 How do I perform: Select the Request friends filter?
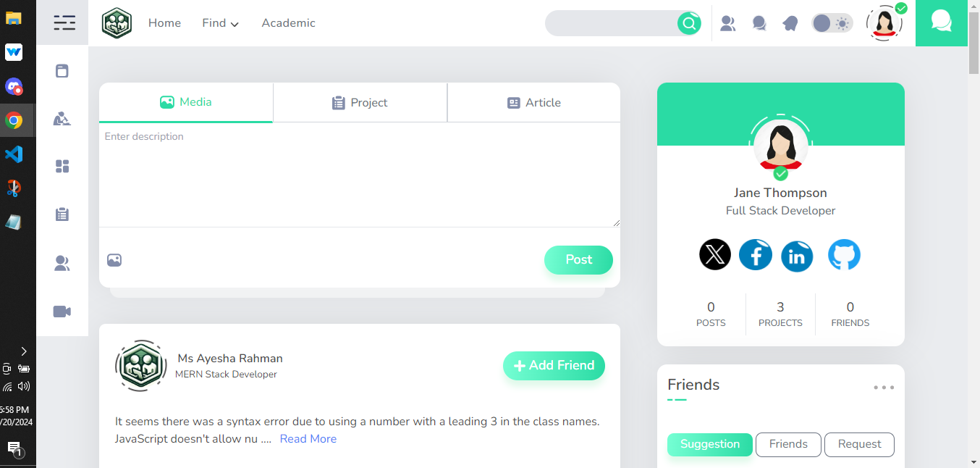[x=859, y=444]
